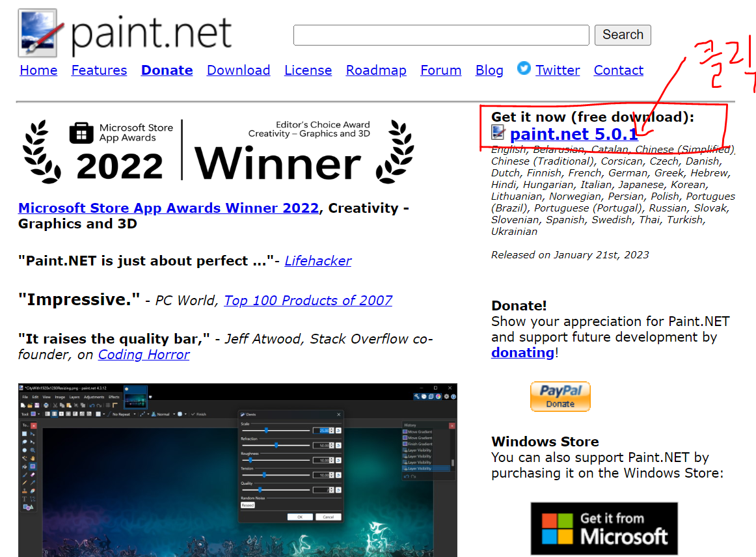Viewport: 756px width, 557px height.
Task: Click the 'Donate!' heading text
Action: click(519, 306)
